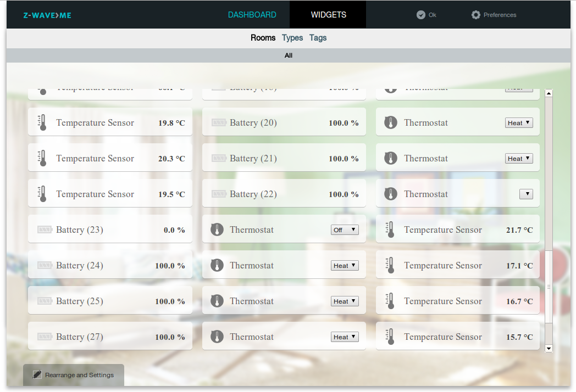Filter widgets by Types
The height and width of the screenshot is (392, 576).
[x=292, y=38]
